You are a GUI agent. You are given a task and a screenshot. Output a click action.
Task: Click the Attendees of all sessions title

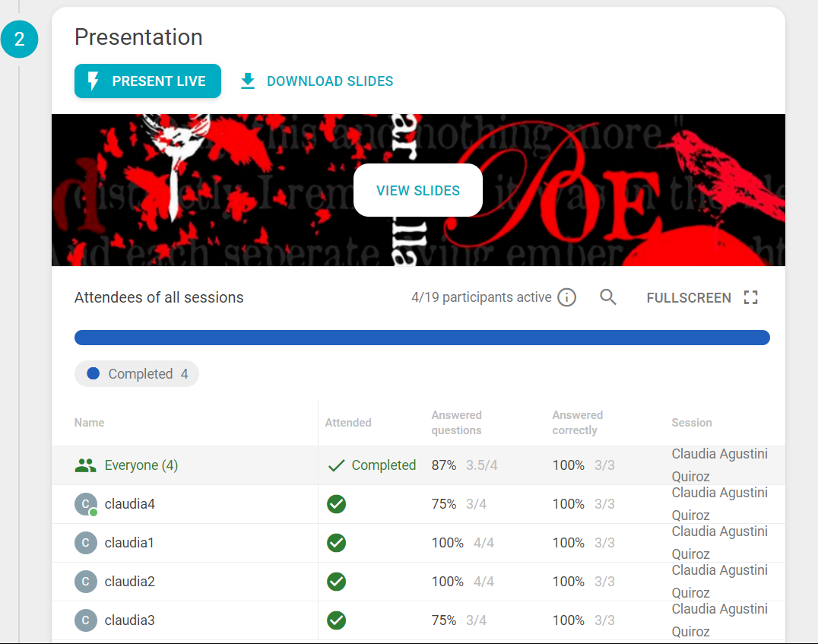(159, 297)
